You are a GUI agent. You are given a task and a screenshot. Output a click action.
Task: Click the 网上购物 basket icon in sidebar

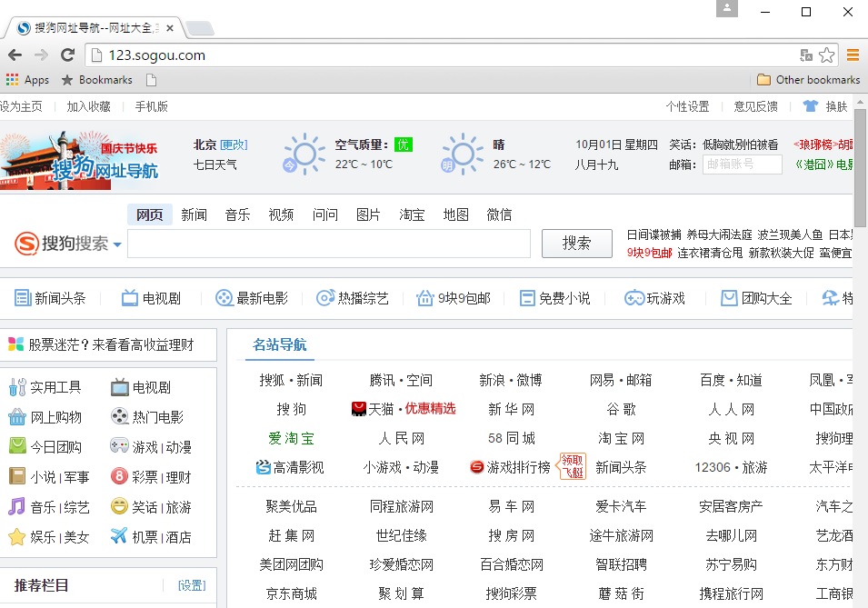click(x=17, y=416)
